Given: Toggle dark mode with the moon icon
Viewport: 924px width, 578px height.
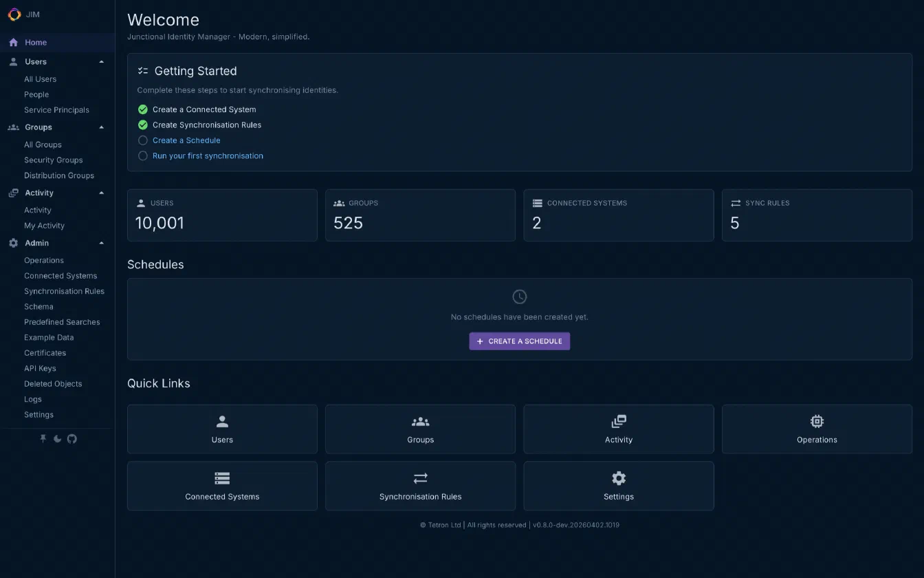Looking at the screenshot, I should [x=57, y=438].
